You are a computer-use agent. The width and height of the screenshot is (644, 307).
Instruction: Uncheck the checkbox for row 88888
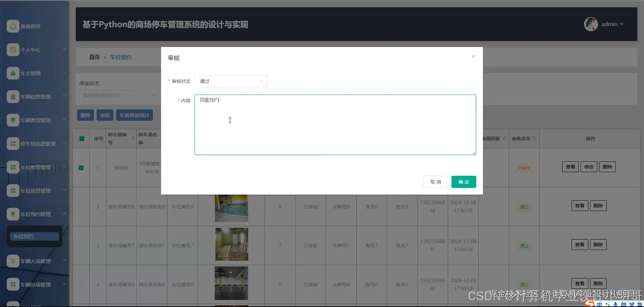tap(81, 168)
